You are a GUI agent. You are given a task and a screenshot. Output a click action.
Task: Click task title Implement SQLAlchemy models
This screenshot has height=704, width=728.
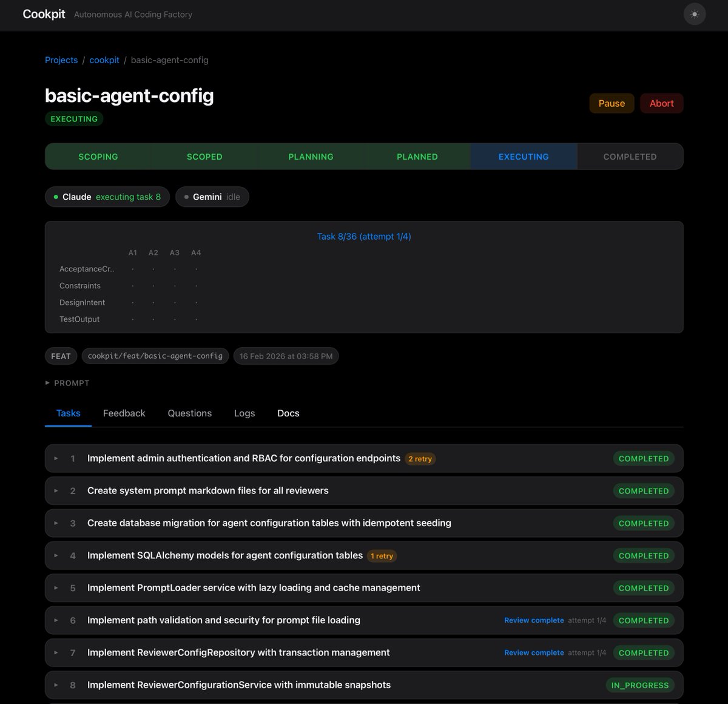pyautogui.click(x=225, y=555)
